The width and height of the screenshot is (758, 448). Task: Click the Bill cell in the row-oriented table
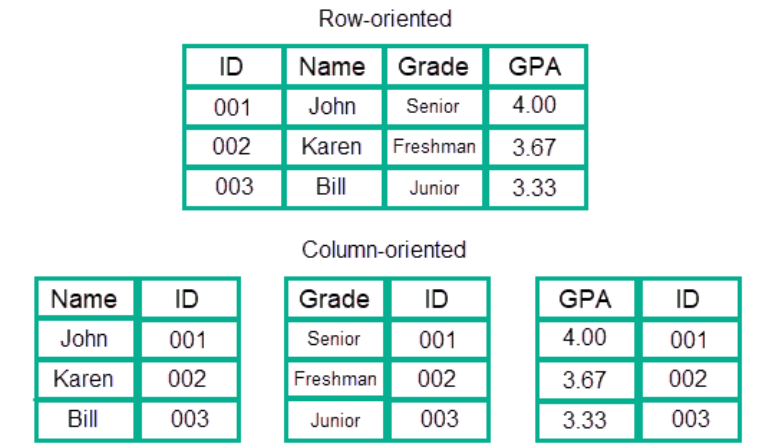pos(331,187)
